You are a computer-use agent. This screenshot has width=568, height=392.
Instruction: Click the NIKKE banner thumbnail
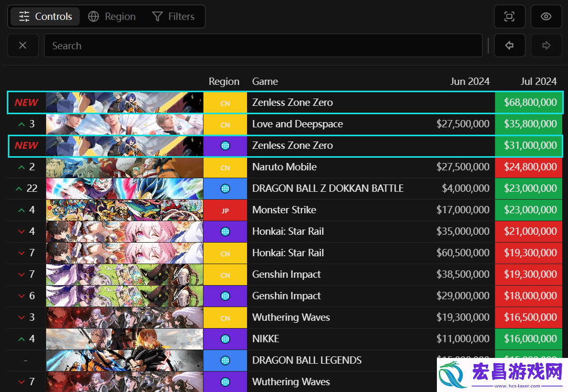125,339
